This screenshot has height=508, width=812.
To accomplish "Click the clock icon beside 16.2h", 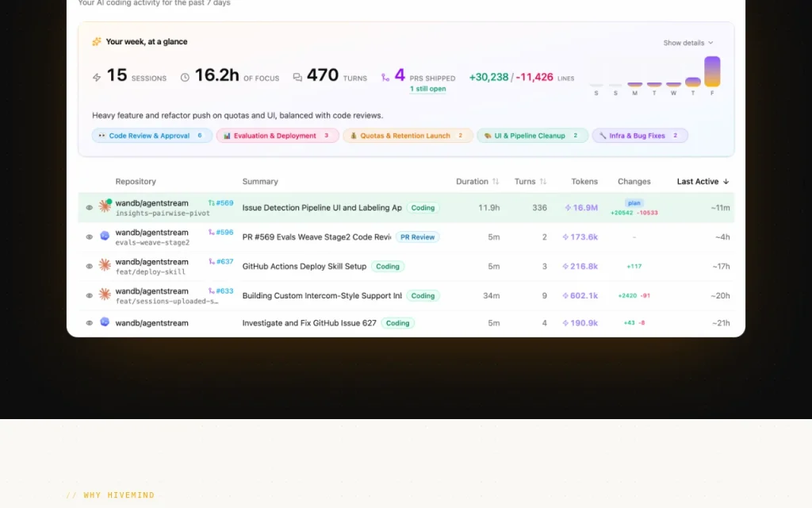I will point(185,77).
